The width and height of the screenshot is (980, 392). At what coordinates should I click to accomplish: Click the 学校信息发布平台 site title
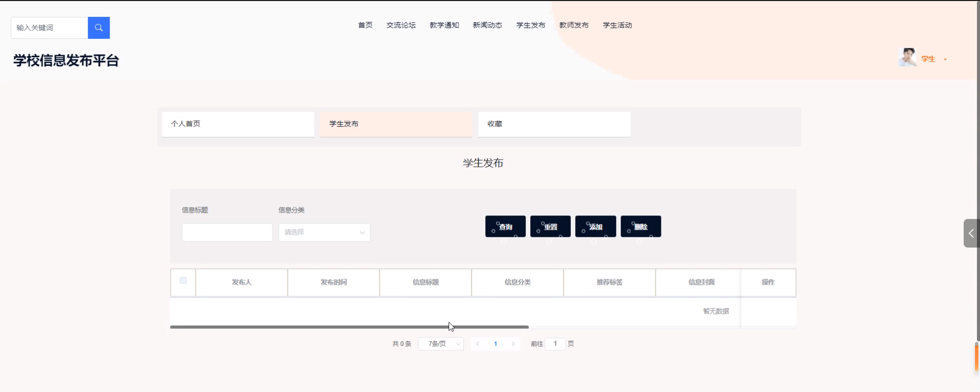66,61
